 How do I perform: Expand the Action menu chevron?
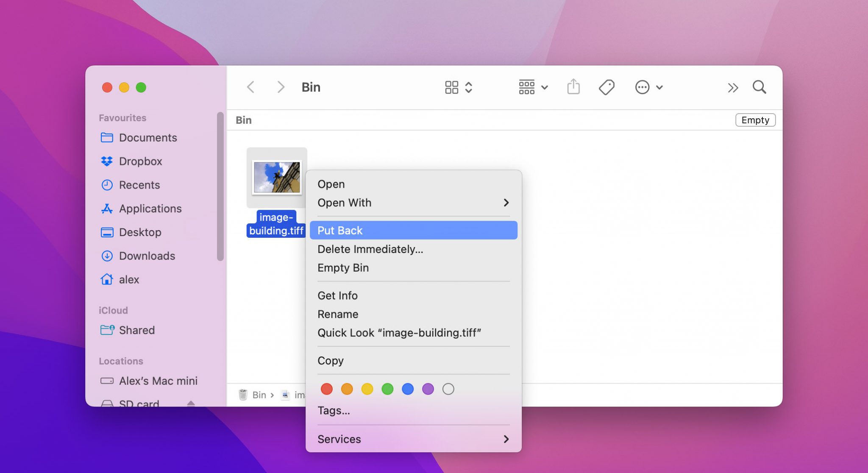pyautogui.click(x=659, y=88)
